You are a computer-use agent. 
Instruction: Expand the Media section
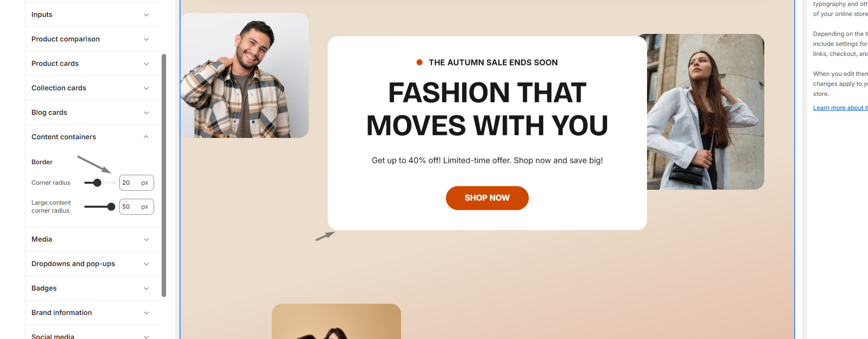click(92, 239)
